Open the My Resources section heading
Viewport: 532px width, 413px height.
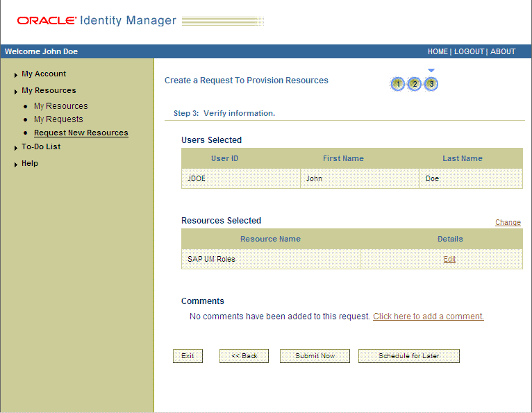tap(49, 90)
